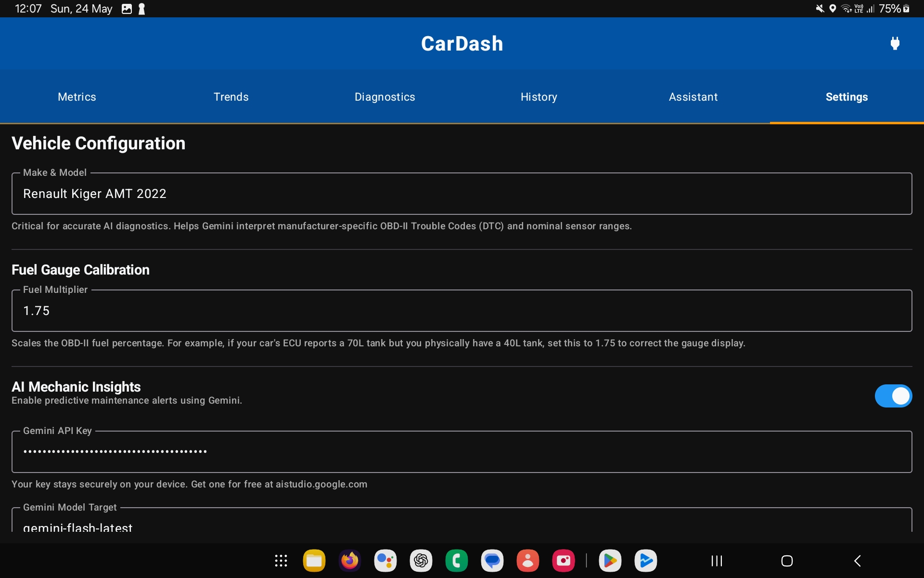Open the History tab
Image resolution: width=924 pixels, height=578 pixels.
pos(539,97)
